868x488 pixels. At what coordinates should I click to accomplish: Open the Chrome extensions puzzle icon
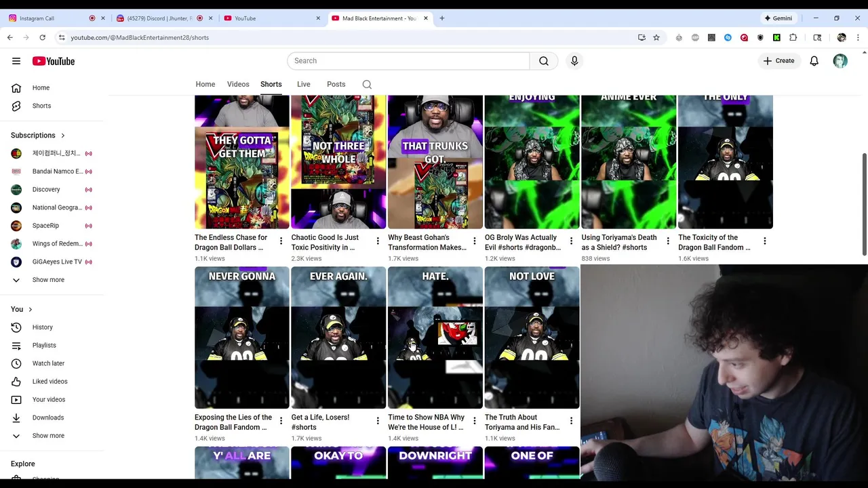tap(793, 38)
